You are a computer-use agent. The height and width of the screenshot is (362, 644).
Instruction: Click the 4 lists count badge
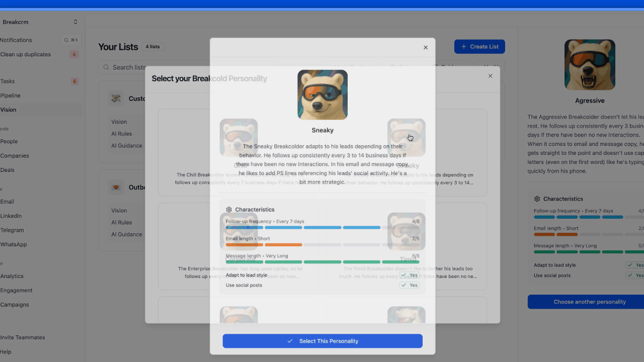(152, 47)
